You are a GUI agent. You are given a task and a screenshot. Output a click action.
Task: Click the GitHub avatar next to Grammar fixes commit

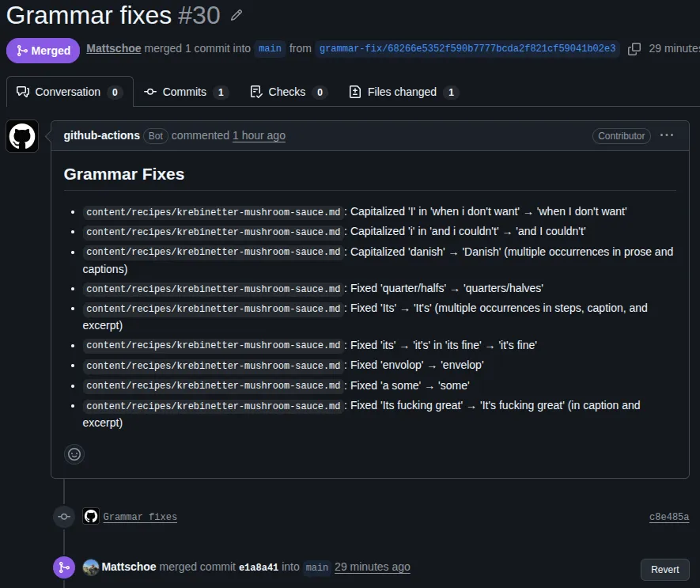[91, 517]
